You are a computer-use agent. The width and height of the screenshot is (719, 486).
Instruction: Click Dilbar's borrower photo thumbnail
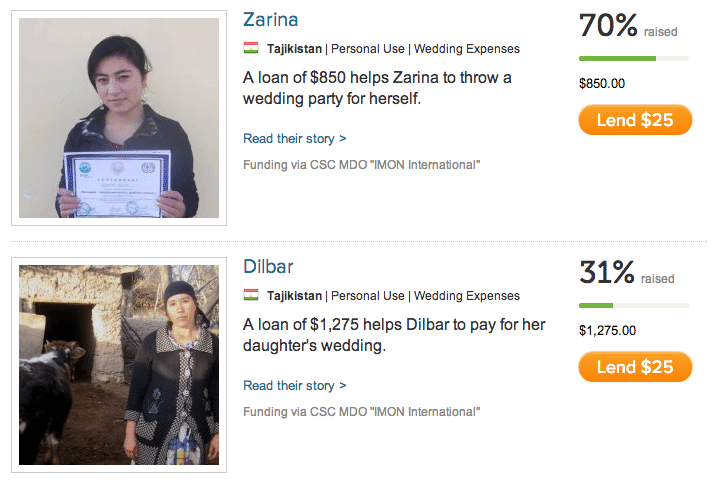click(119, 365)
